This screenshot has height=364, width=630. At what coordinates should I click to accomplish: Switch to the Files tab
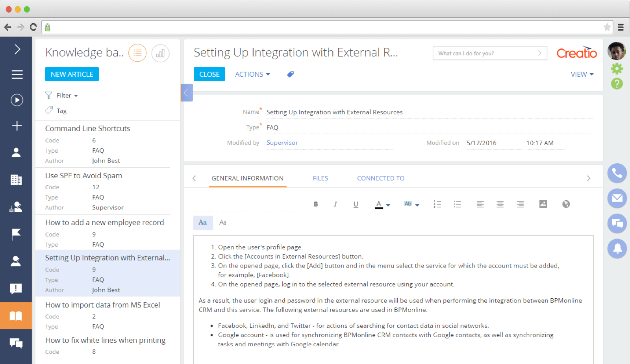point(320,178)
